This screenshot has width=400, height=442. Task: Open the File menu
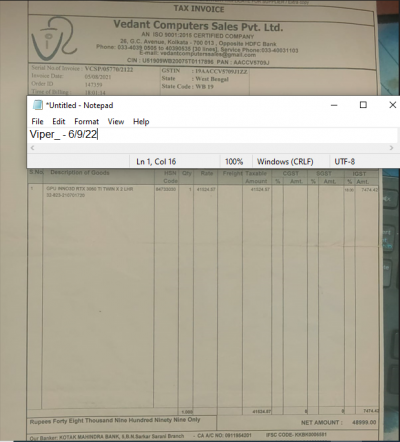pyautogui.click(x=37, y=121)
